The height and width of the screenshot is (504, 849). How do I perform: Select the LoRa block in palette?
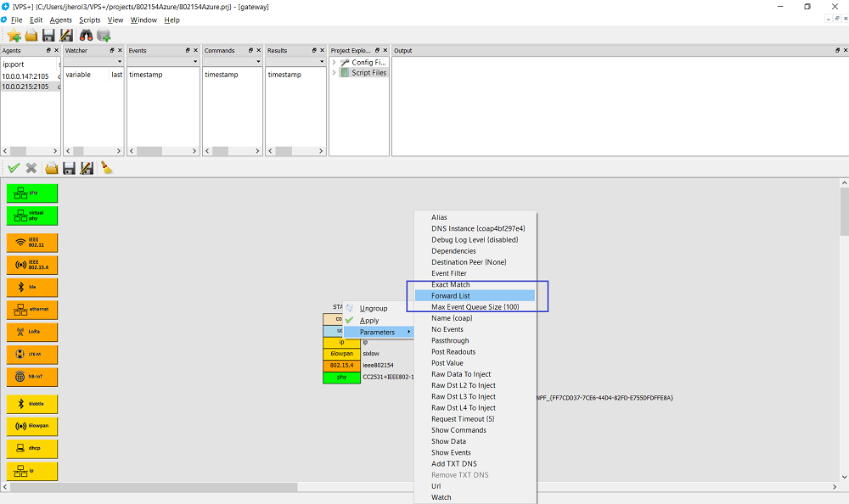point(32,331)
